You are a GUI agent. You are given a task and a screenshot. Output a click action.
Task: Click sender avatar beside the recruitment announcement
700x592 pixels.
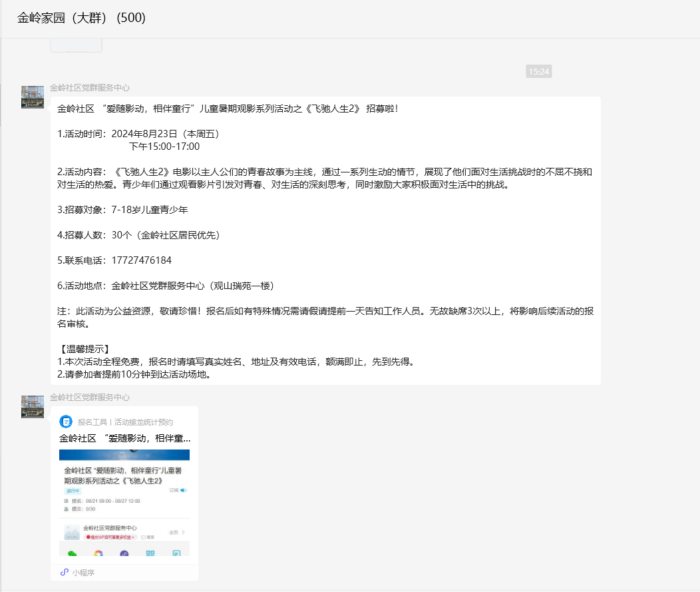tap(33, 97)
